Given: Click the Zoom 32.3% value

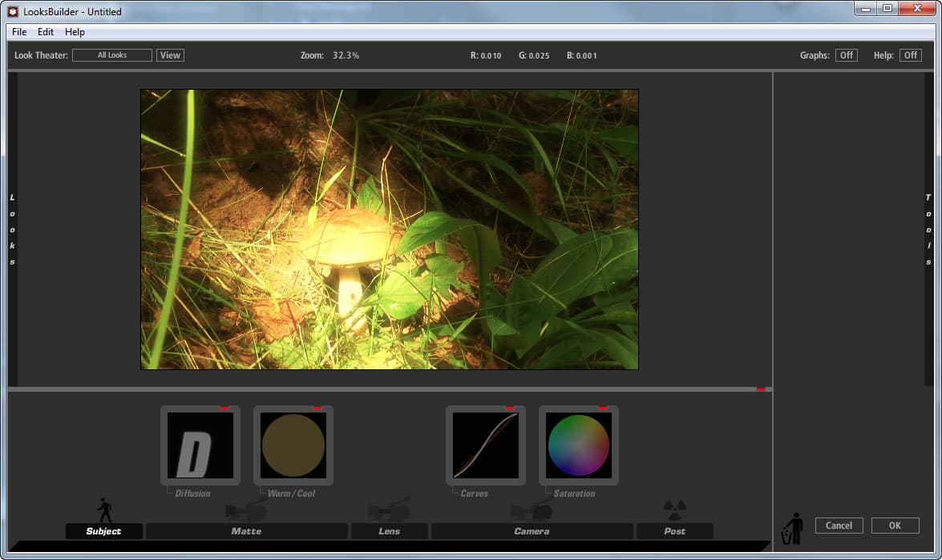Looking at the screenshot, I should (346, 55).
